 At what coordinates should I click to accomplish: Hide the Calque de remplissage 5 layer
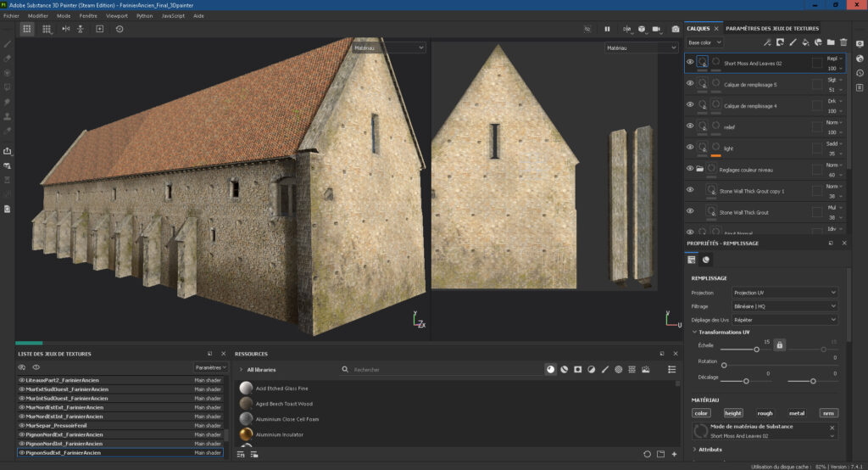click(690, 83)
